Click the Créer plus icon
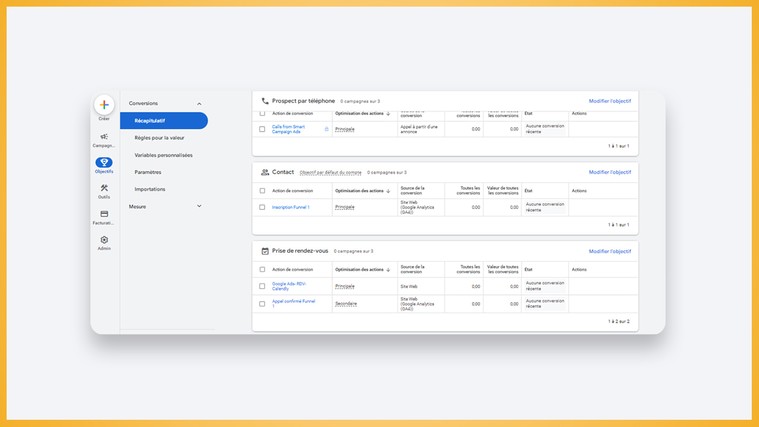Image resolution: width=759 pixels, height=427 pixels. click(104, 105)
